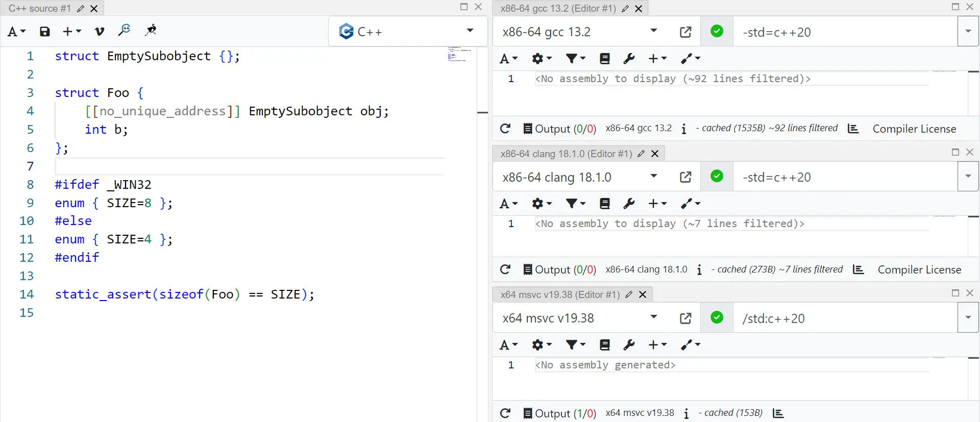980x422 pixels.
Task: Open gcc Output (0/0) pane
Action: coord(560,129)
